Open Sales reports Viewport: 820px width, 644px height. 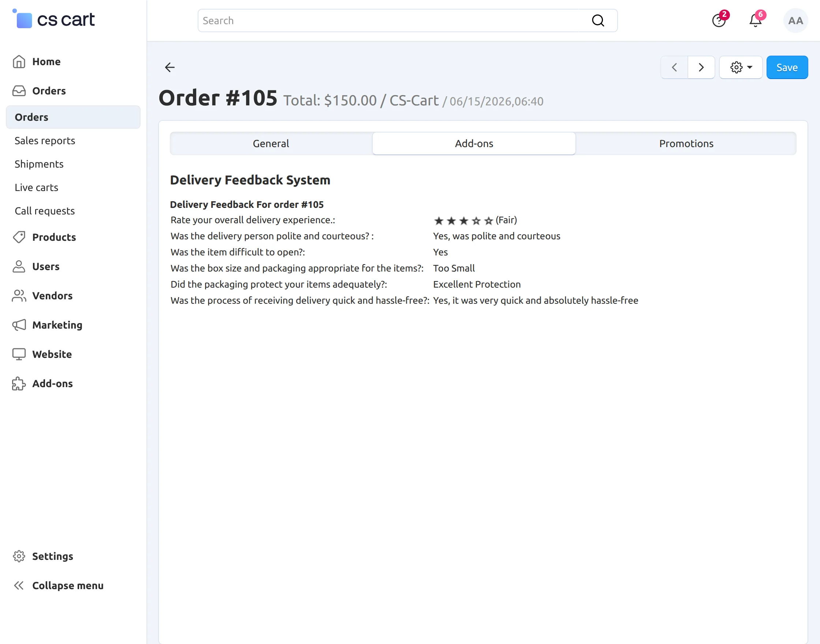(x=45, y=141)
